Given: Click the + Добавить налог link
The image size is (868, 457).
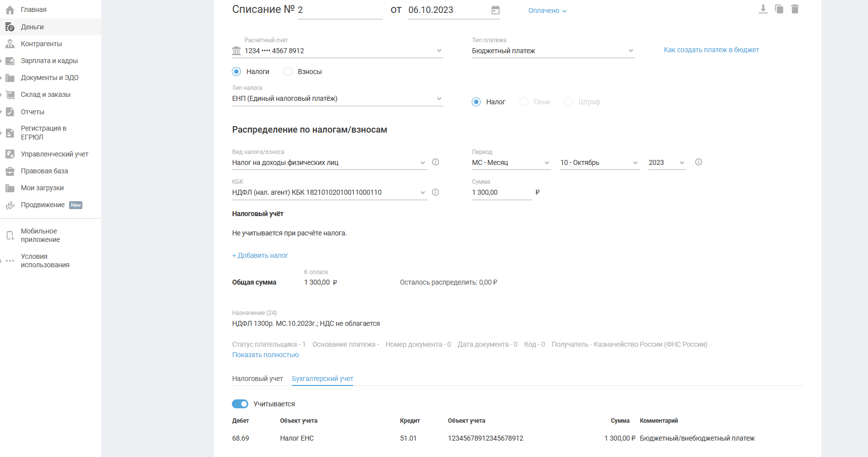Looking at the screenshot, I should pos(260,255).
